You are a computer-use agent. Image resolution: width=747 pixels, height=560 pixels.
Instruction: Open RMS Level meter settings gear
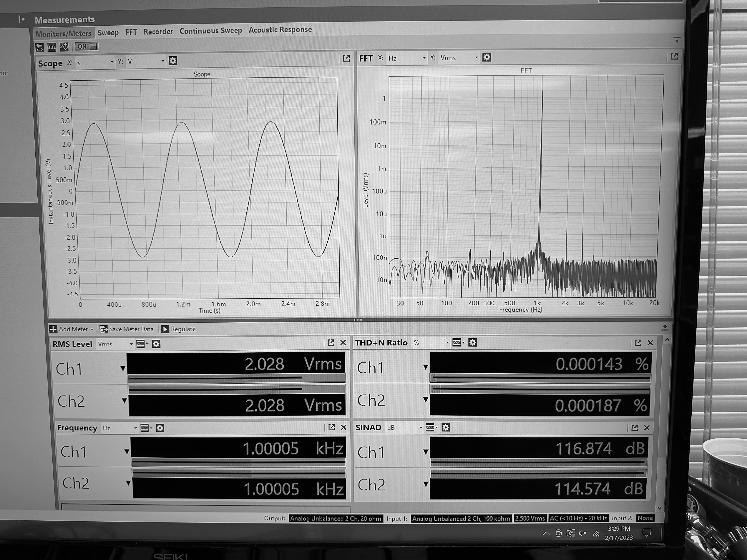coord(156,344)
